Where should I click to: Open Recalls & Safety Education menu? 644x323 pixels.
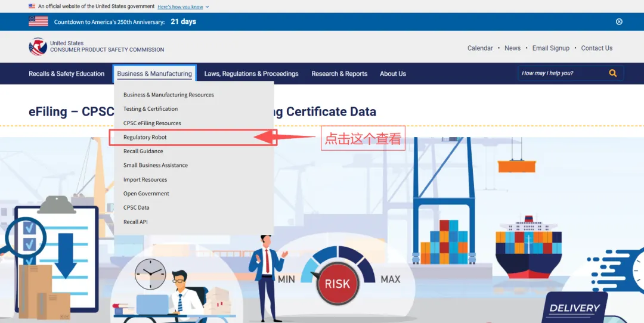click(67, 74)
